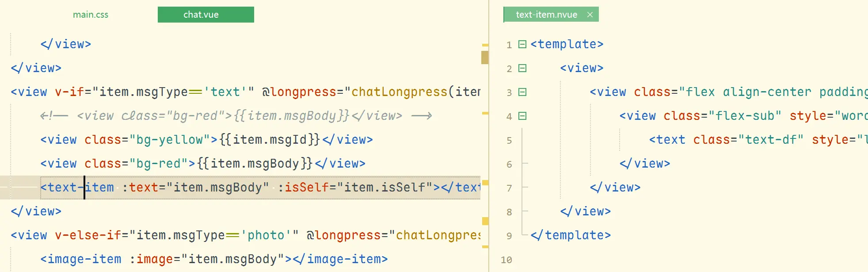Click the closing template tag on line 9
This screenshot has height=272, width=868.
(571, 235)
